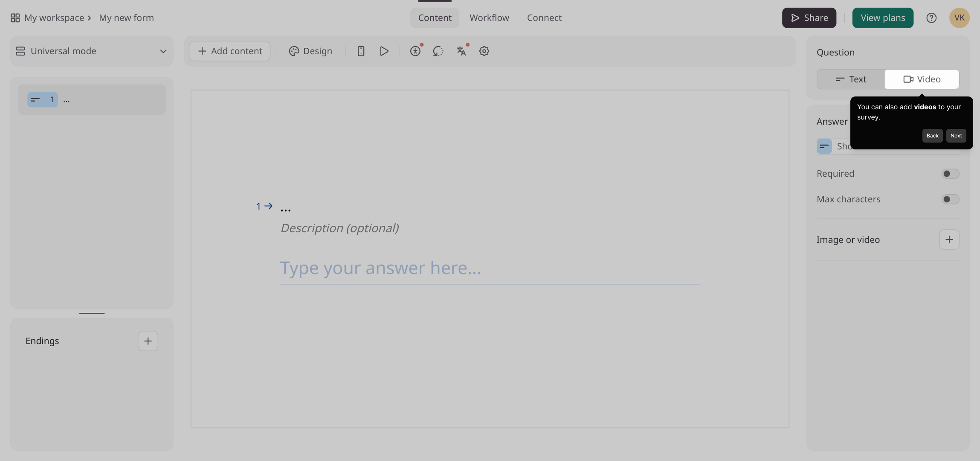
Task: Switch to the Content tab
Action: point(435,18)
